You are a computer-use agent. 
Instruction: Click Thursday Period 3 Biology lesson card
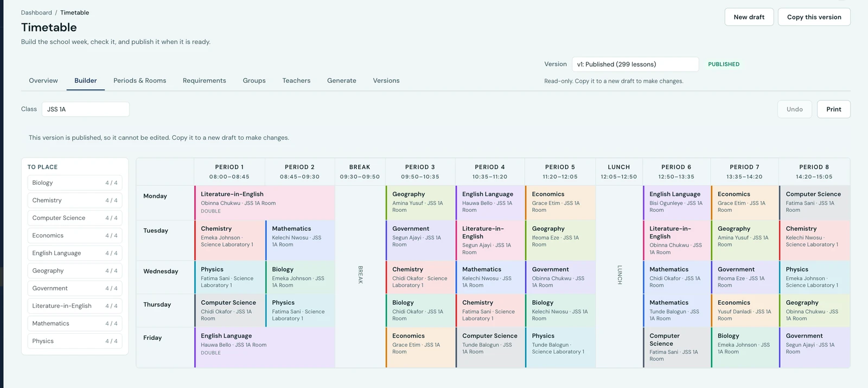click(420, 311)
